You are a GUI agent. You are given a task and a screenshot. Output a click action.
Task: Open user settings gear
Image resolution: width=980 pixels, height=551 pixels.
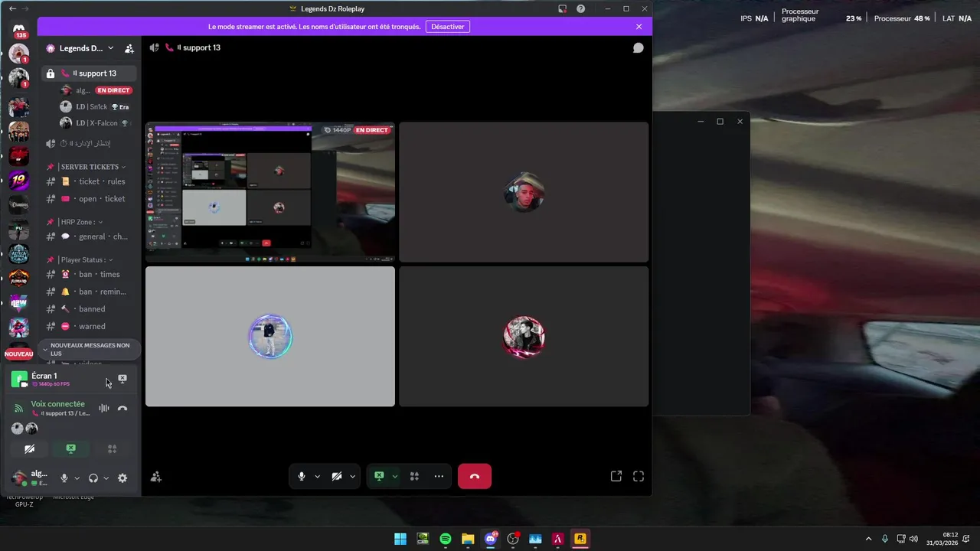[122, 478]
